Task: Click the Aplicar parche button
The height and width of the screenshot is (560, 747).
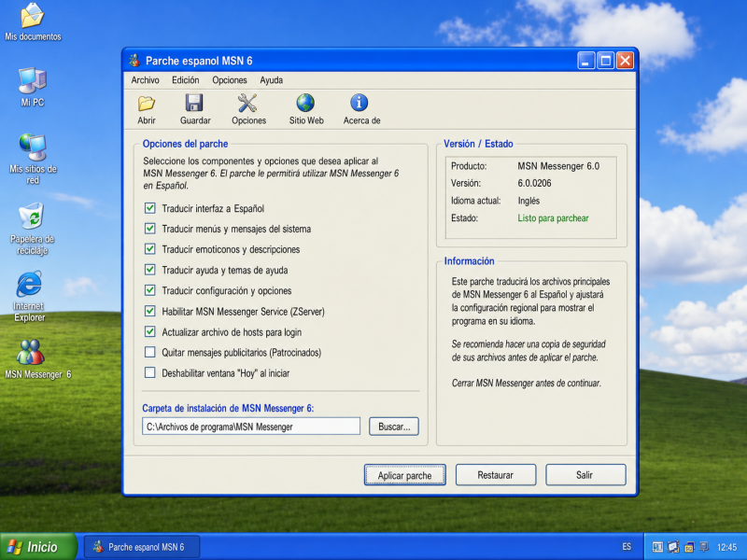Action: [x=405, y=475]
